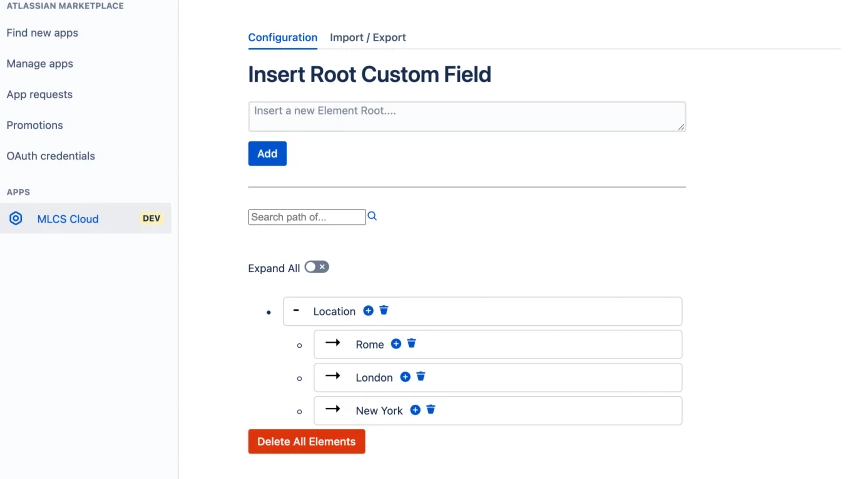Click the trash icon beside Location
This screenshot has height=479, width=859.
pos(384,311)
